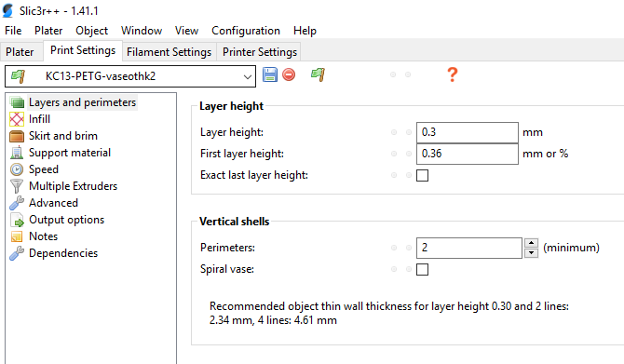Open the Plater menu

point(48,31)
